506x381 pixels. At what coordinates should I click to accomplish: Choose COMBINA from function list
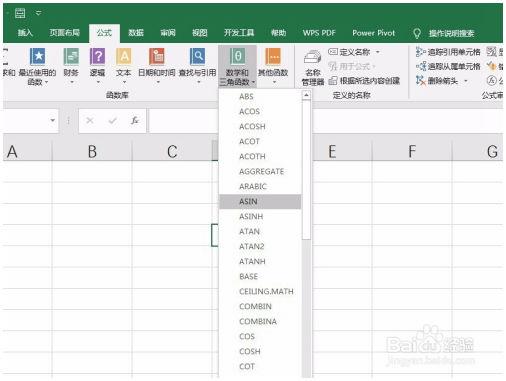coord(260,322)
